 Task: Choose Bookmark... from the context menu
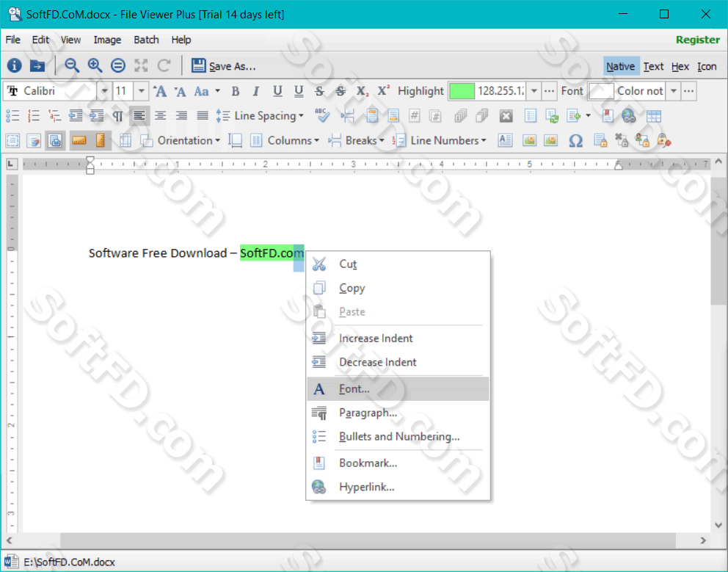pyautogui.click(x=398, y=463)
